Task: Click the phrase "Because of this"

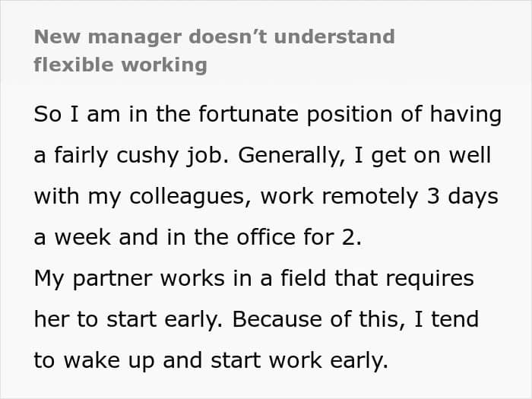Action: click(x=313, y=318)
